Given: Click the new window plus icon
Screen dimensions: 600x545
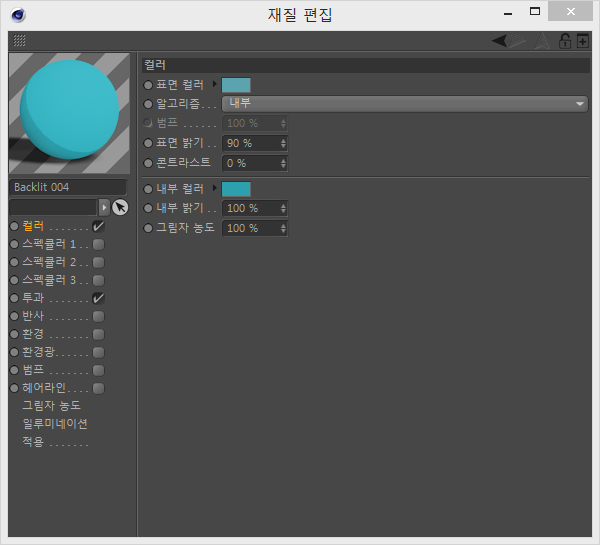Looking at the screenshot, I should (x=583, y=41).
